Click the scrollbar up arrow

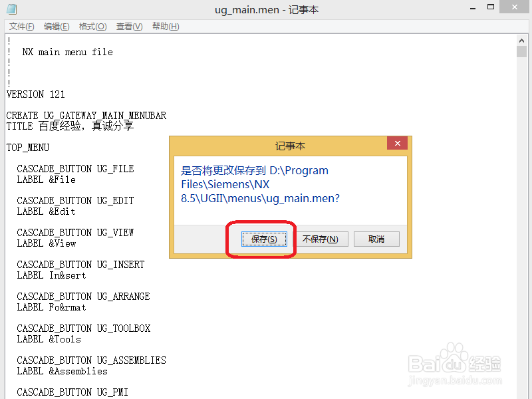(521, 41)
